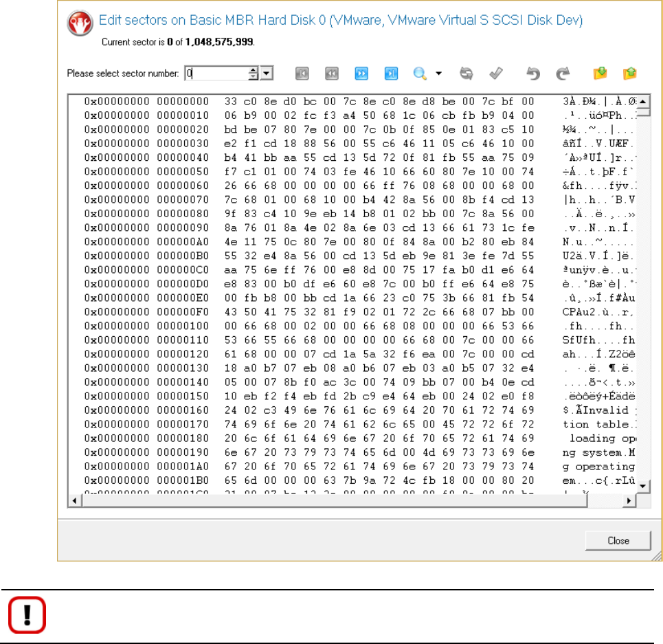Click ASCII text 'g operating' in row 000001A0
Viewport: 663px width, 644px height.
pyautogui.click(x=598, y=467)
